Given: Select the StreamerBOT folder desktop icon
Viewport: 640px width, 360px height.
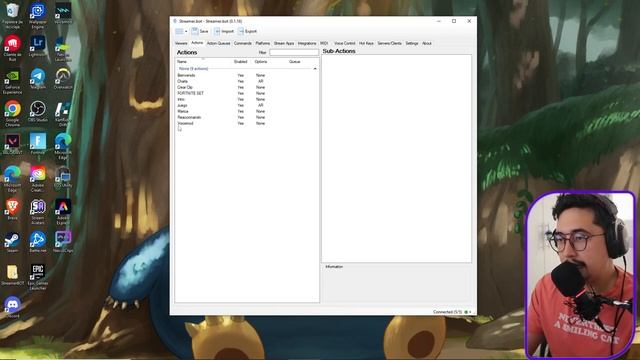Looking at the screenshot, I should click(12, 275).
